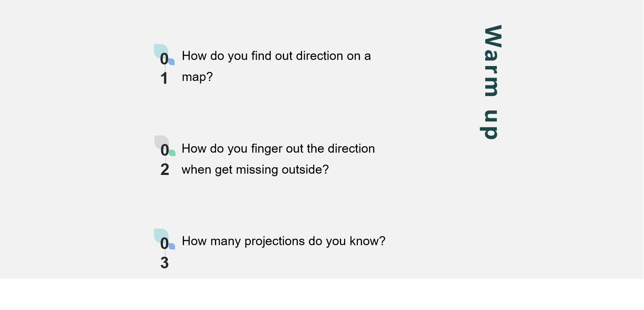Click the small green leaf beside number 02
This screenshot has height=310, width=644.
coord(172,153)
